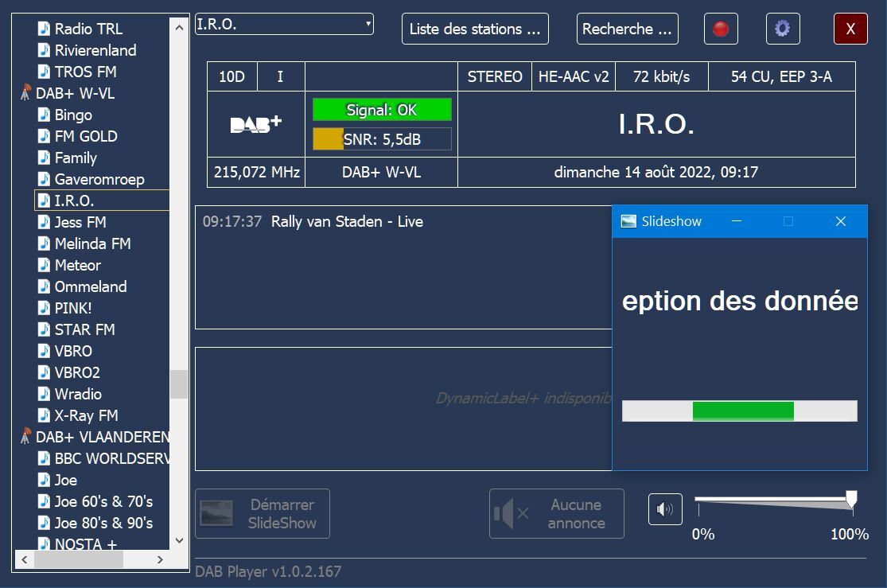Minimize the Slideshow window
The height and width of the screenshot is (588, 887).
pos(737,221)
